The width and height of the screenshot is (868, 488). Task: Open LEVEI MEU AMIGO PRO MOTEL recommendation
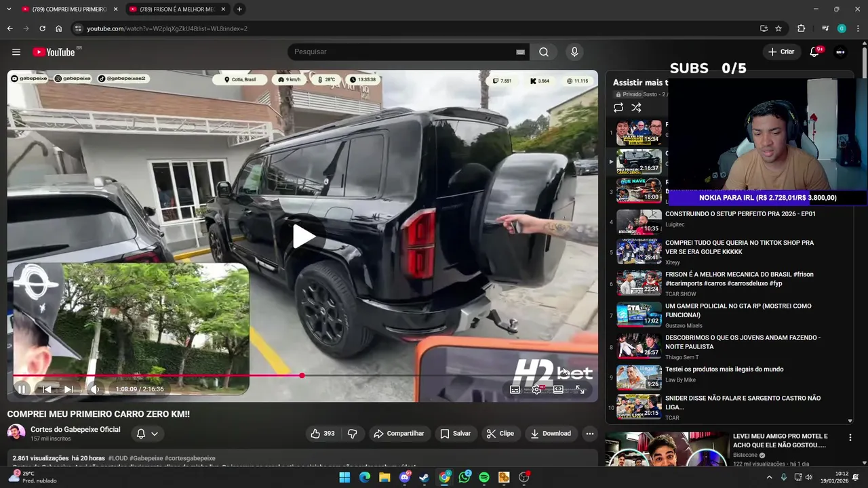780,441
